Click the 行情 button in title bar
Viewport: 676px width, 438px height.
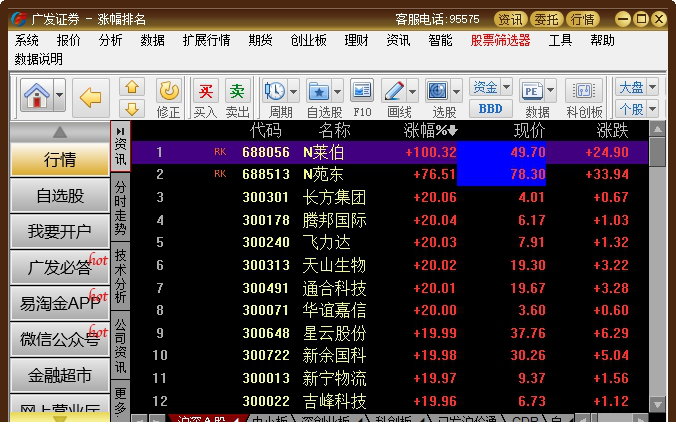pos(582,19)
